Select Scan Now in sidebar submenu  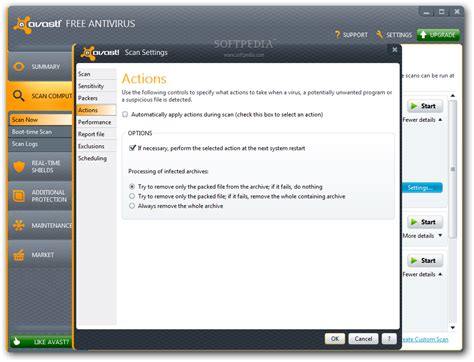[41, 119]
